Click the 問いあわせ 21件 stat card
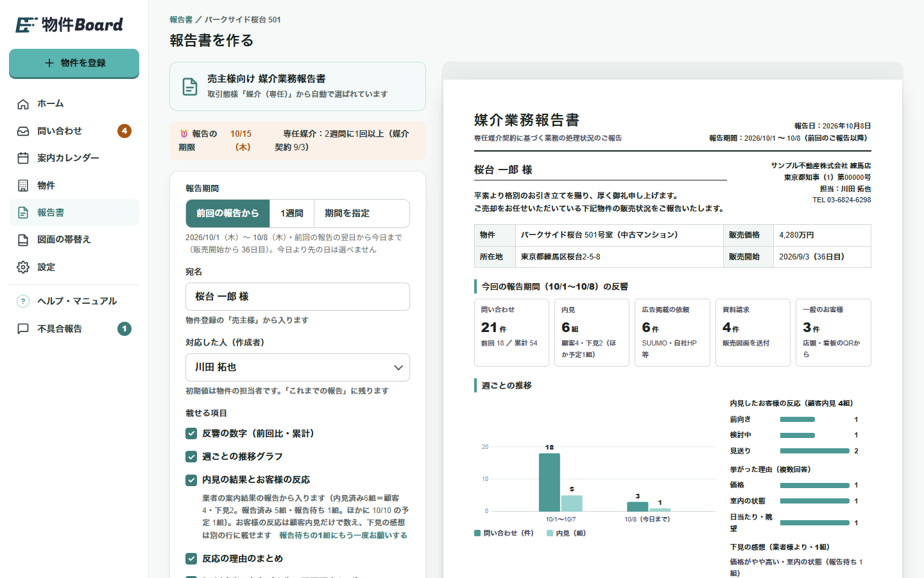 point(511,333)
